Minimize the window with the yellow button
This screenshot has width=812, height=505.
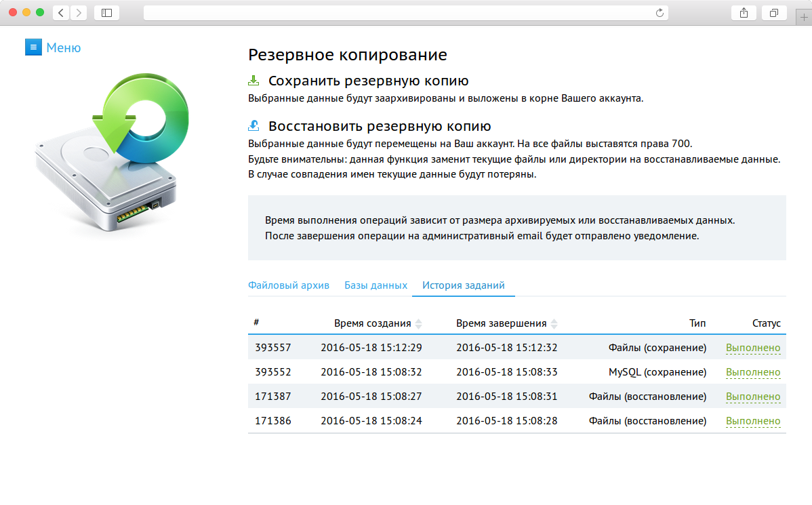26,12
